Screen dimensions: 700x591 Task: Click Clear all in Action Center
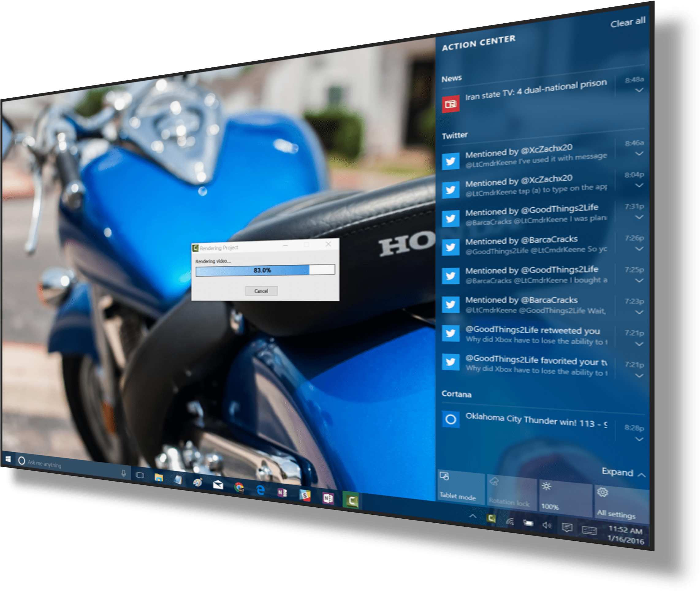coord(627,22)
